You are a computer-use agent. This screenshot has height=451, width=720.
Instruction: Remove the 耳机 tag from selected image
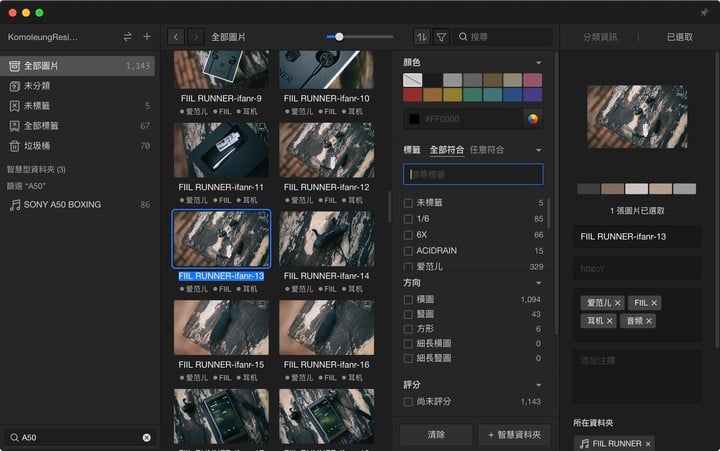point(609,321)
